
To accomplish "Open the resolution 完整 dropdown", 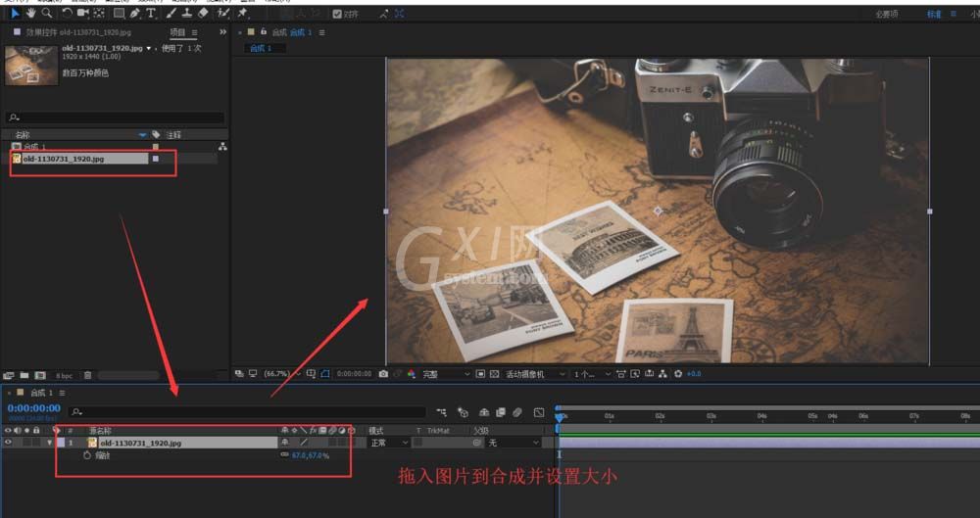I will [446, 374].
